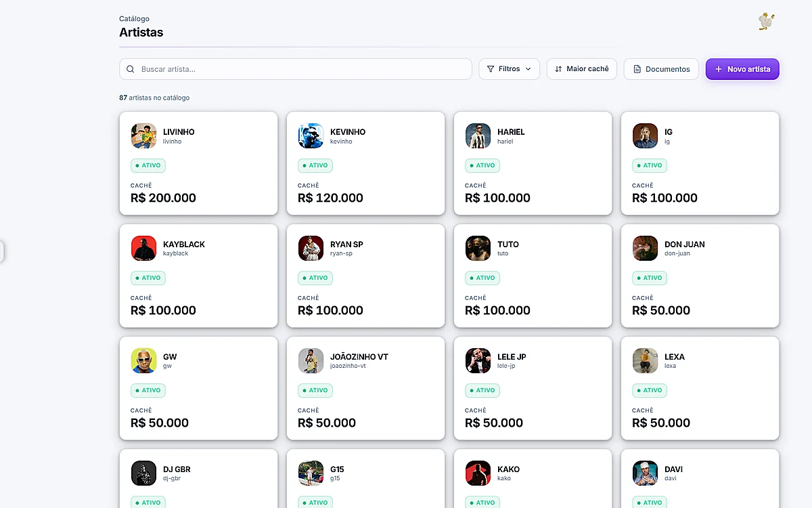Click LELE JP's avatar thumbnail
The width and height of the screenshot is (812, 508).
pos(478,360)
